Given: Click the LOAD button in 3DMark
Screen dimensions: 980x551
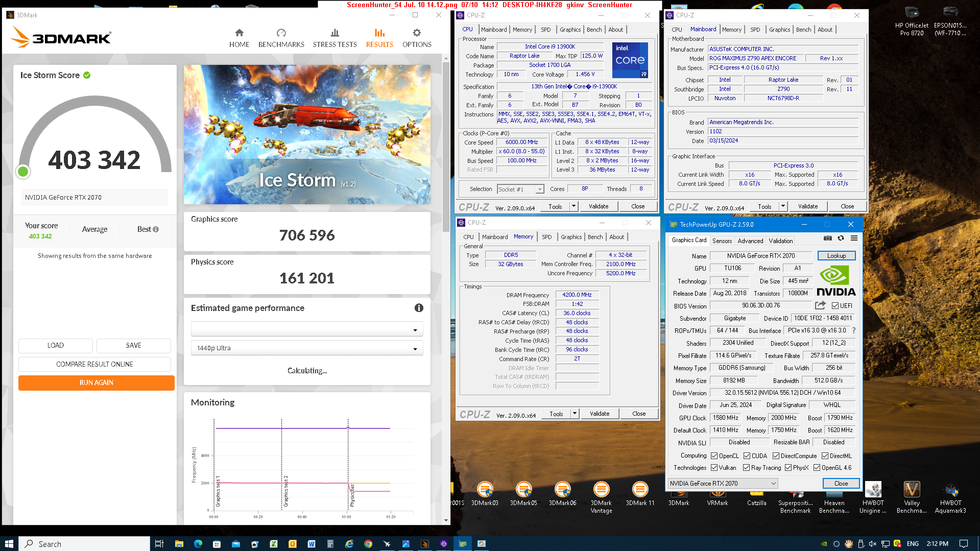Looking at the screenshot, I should tap(56, 345).
